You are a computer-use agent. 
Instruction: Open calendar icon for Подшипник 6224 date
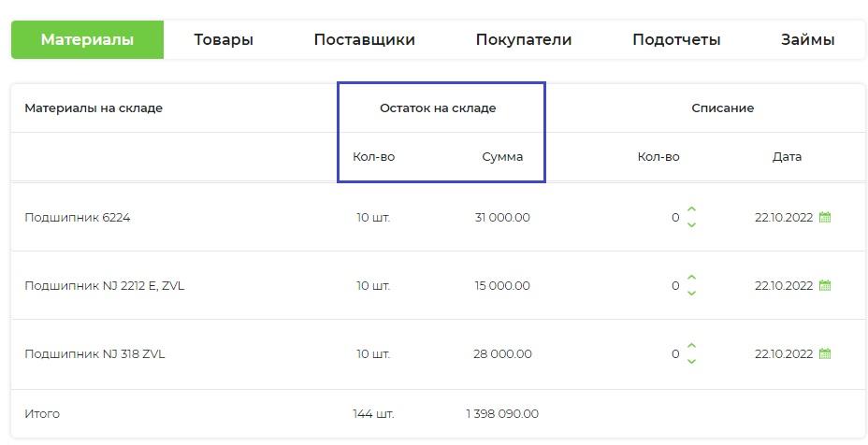pyautogui.click(x=825, y=218)
